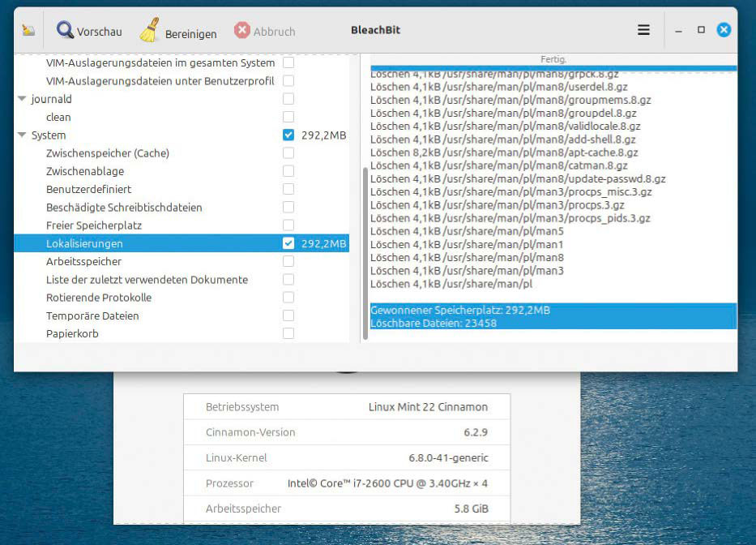The image size is (756, 545).
Task: Select the highlighted Lokalisierungen row
Action: click(182, 243)
